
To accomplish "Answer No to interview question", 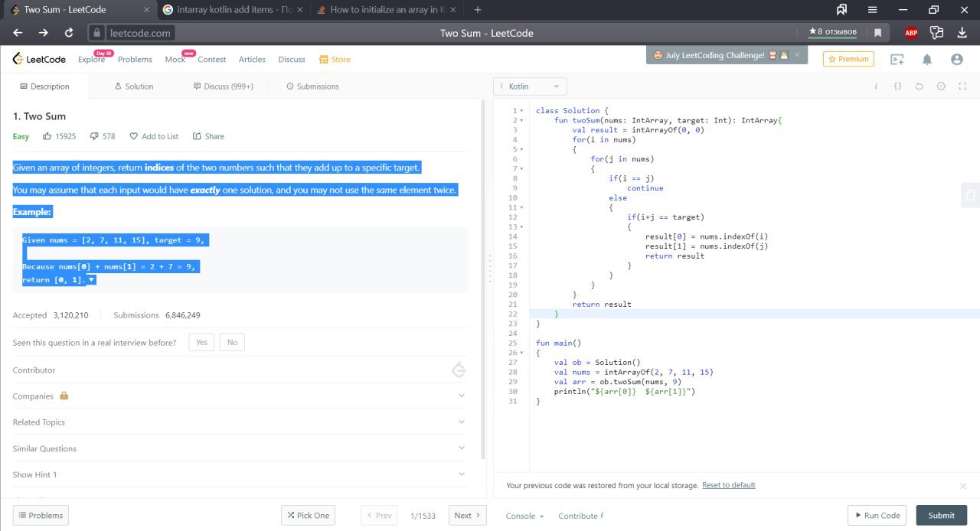I will tap(232, 343).
